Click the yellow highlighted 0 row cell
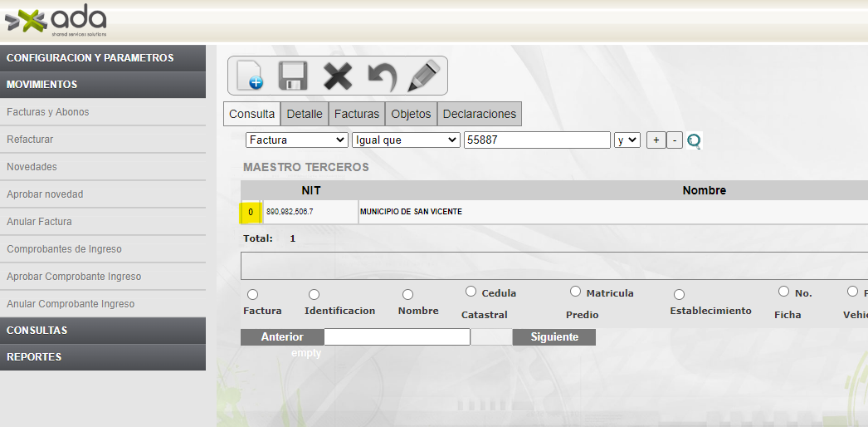Screen dimensions: 868x427 click(251, 213)
